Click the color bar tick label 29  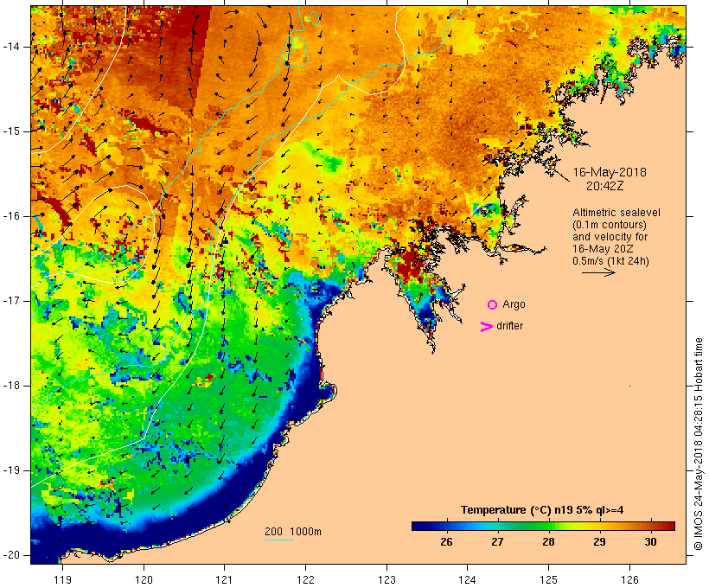click(x=599, y=542)
